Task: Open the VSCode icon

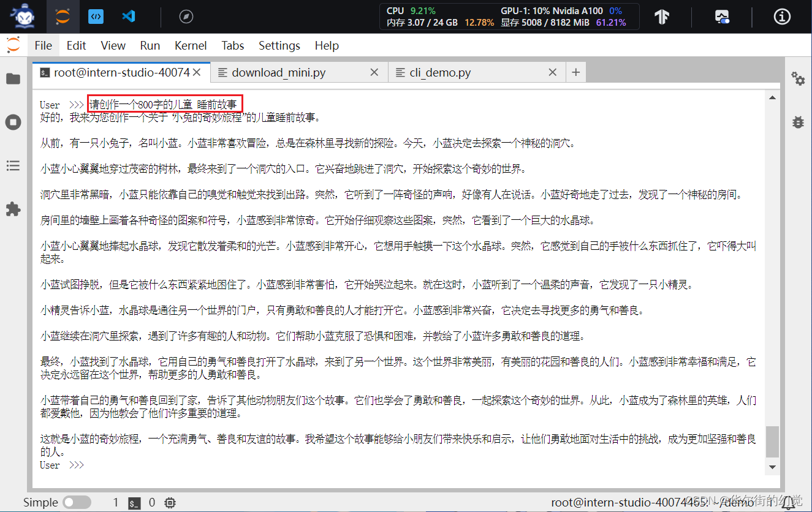Action: coord(128,17)
